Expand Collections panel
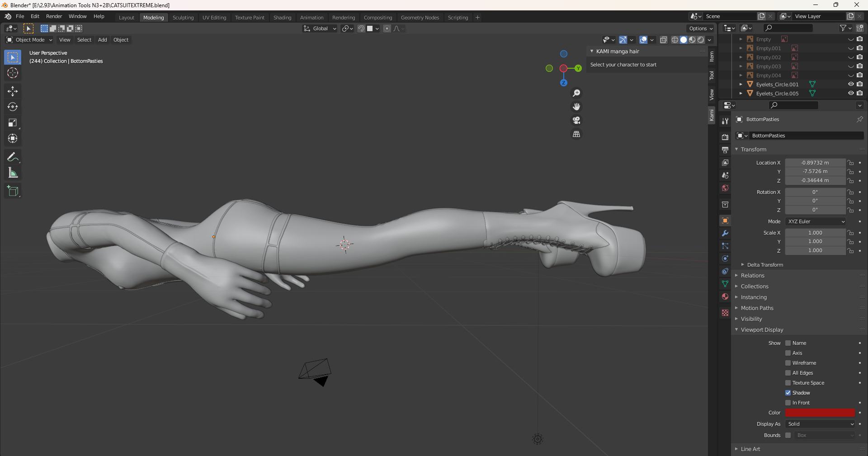Viewport: 868px width, 456px height. pyautogui.click(x=755, y=287)
